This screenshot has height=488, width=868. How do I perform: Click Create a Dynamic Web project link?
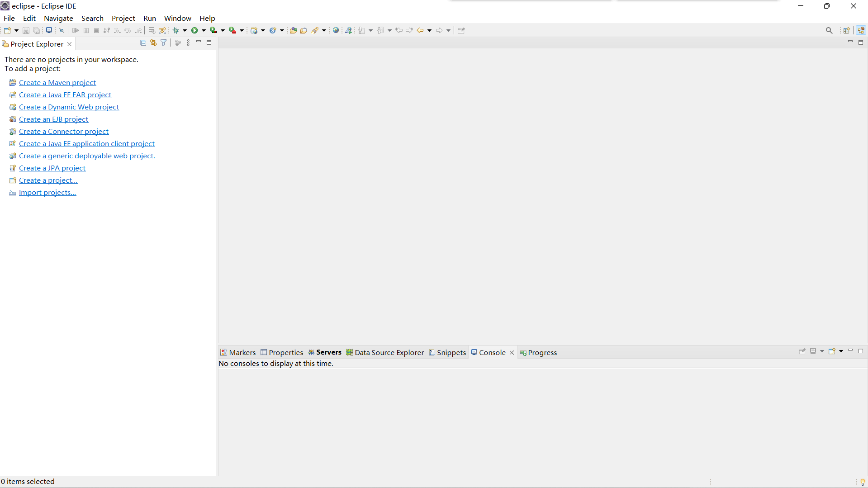pos(69,107)
